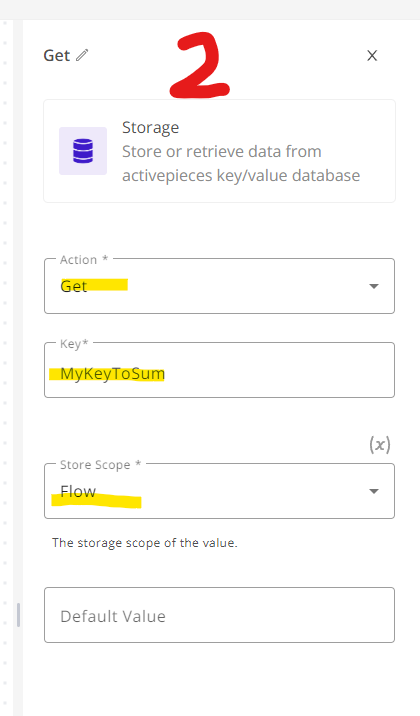Click the storage scope helper text
Viewport: 420px width, 716px height.
pos(145,543)
